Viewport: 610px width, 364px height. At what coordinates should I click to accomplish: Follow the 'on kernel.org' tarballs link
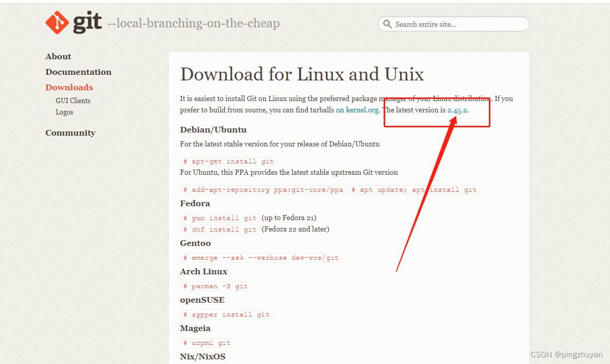click(357, 110)
